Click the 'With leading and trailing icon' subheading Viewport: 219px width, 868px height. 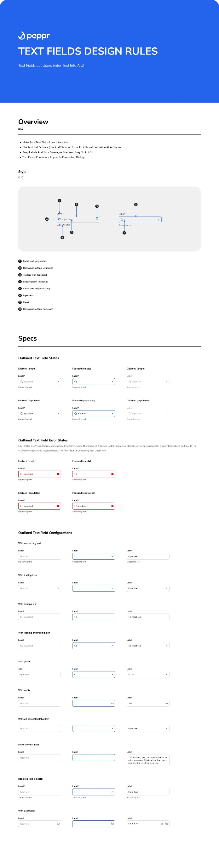(x=34, y=633)
